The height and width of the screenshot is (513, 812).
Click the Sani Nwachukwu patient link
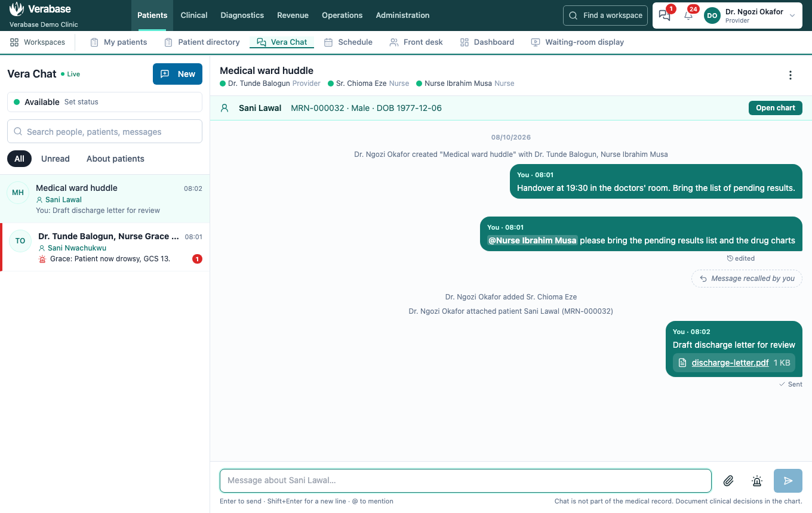(77, 248)
